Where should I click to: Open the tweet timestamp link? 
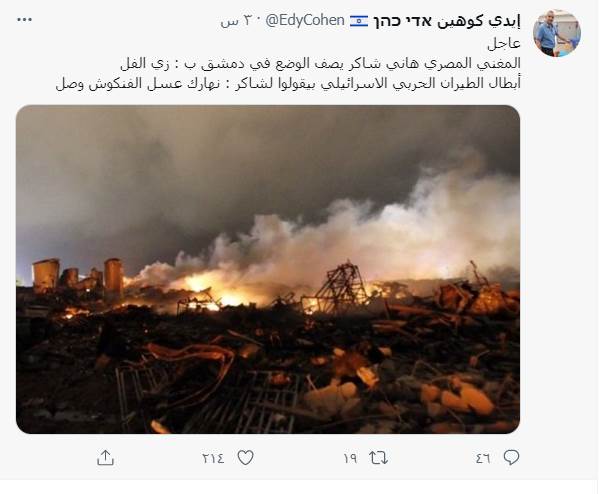pos(235,21)
